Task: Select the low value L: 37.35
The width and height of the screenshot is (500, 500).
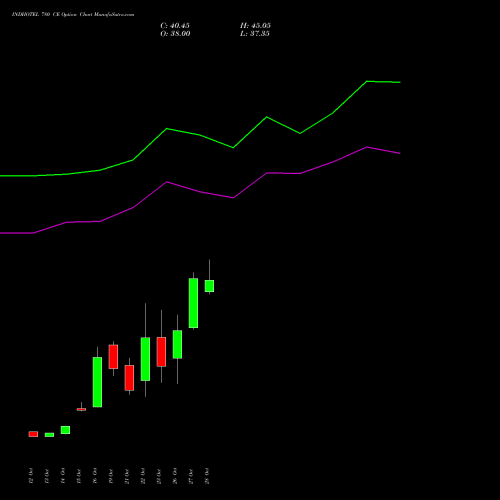Action: pos(255,34)
